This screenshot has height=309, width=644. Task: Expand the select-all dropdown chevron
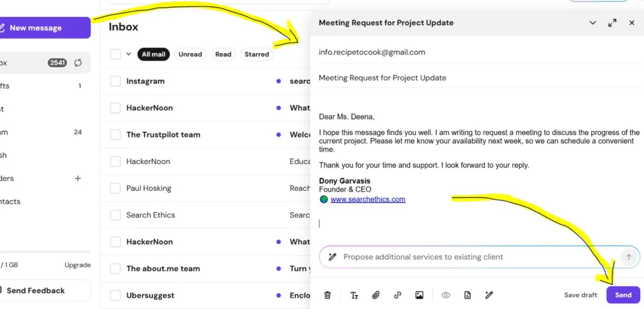128,54
